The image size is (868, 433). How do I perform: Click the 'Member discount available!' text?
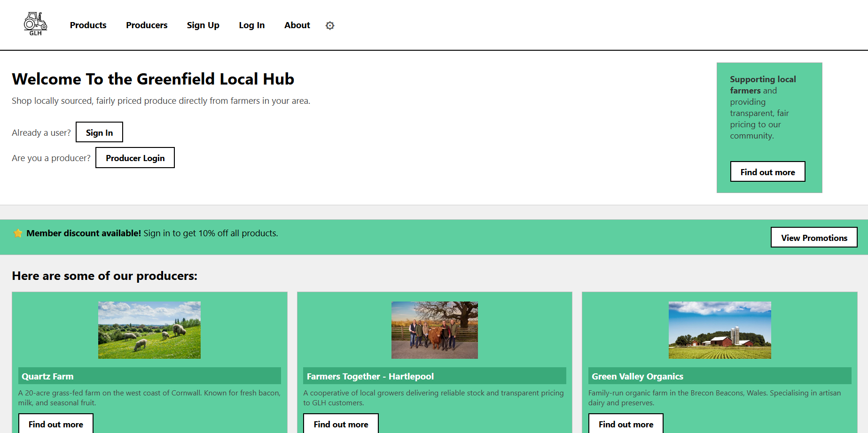(84, 233)
